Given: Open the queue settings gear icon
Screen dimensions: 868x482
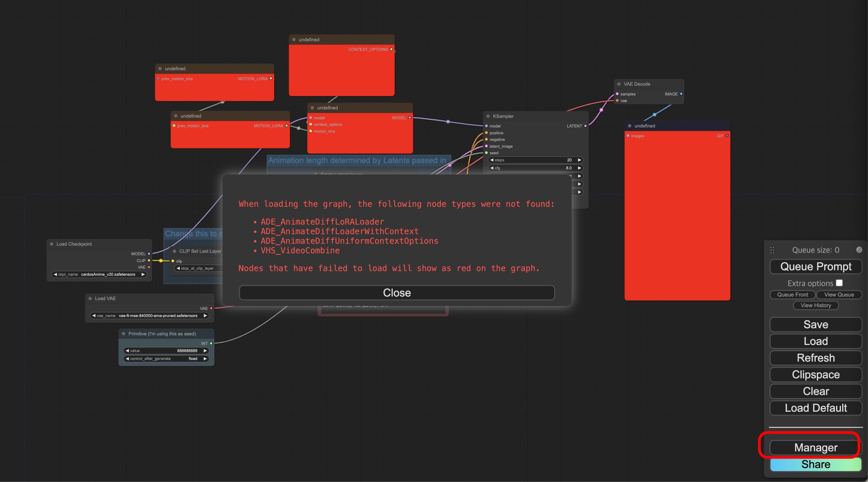Looking at the screenshot, I should (859, 249).
